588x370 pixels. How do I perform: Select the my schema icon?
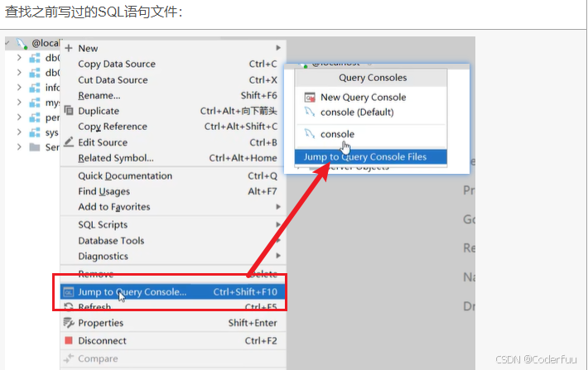[35, 103]
